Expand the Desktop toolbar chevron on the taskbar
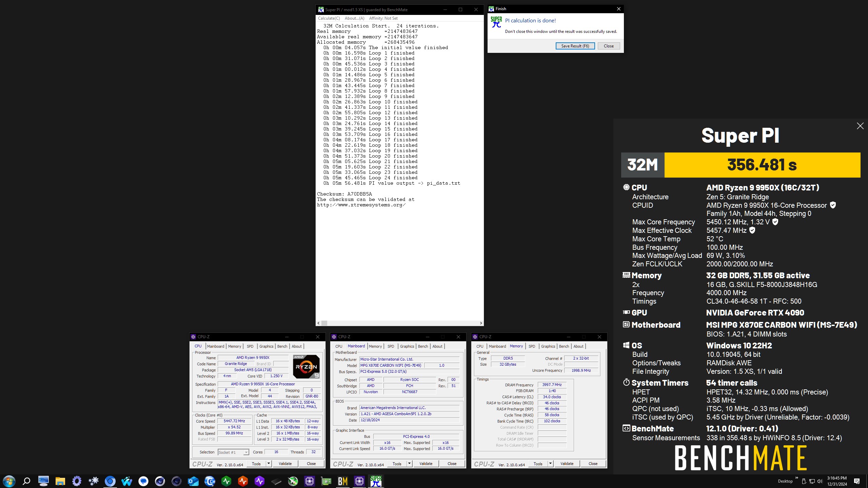868x488 pixels. [x=796, y=478]
